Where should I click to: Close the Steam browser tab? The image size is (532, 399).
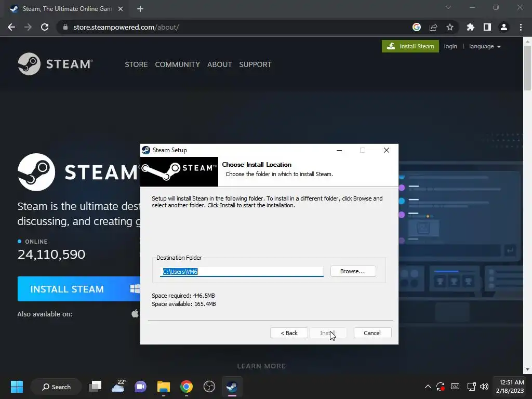coord(121,9)
